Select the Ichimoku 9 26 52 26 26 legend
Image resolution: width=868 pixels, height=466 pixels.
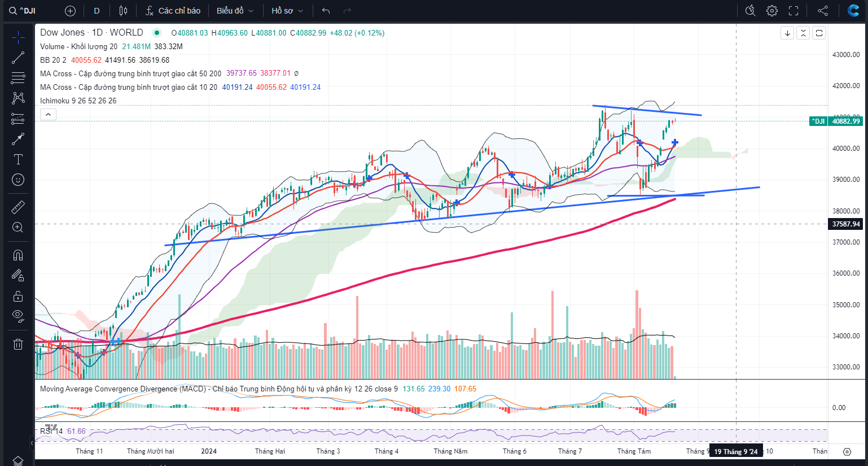[x=78, y=101]
